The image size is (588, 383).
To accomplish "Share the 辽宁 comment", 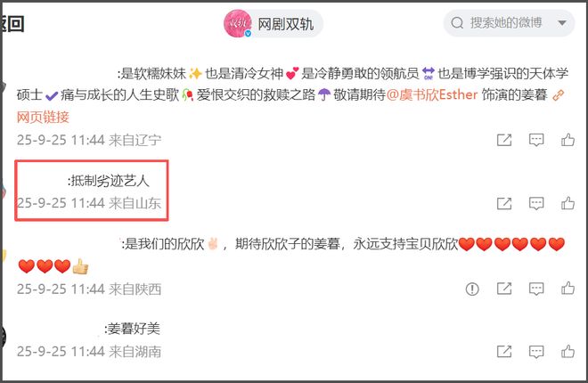I will [504, 140].
